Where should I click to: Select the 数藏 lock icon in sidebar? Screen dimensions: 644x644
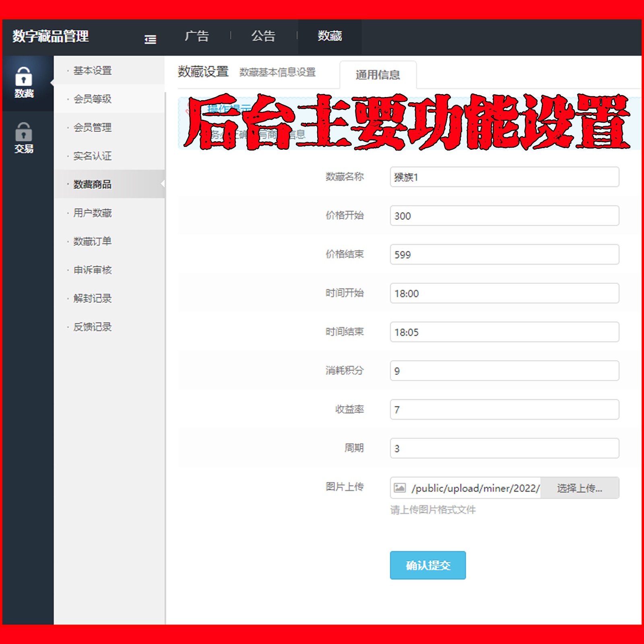point(24,76)
